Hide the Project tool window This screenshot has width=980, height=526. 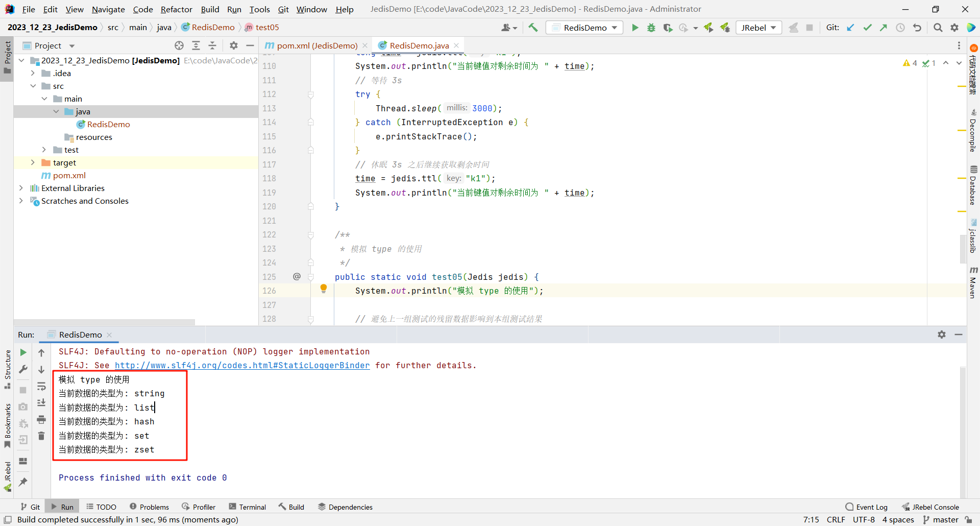coord(250,45)
